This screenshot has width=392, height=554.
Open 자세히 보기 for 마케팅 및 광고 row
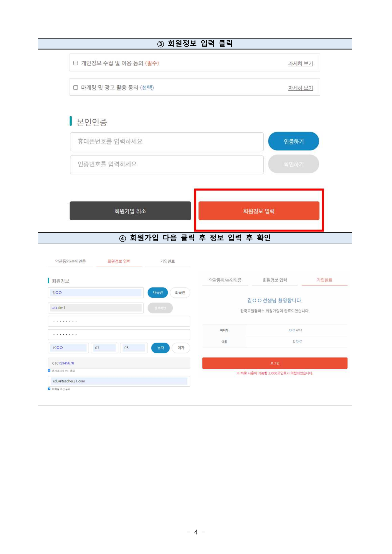(x=301, y=88)
